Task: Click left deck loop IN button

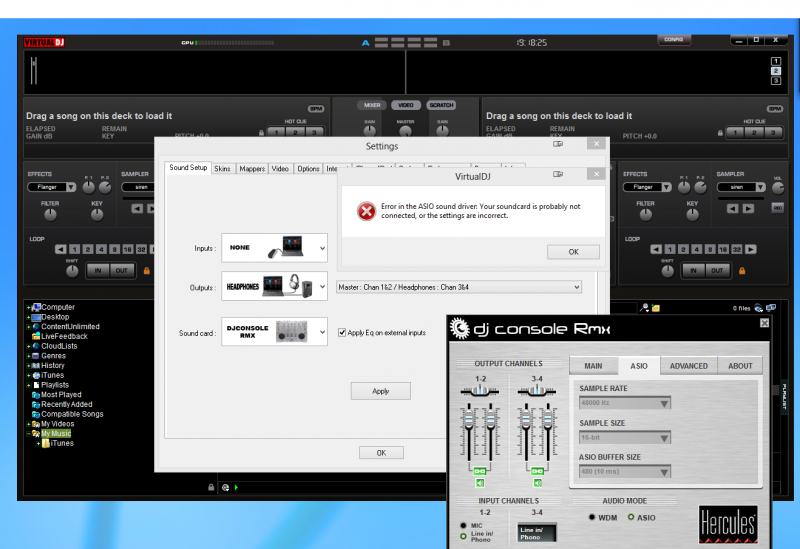Action: (x=97, y=270)
